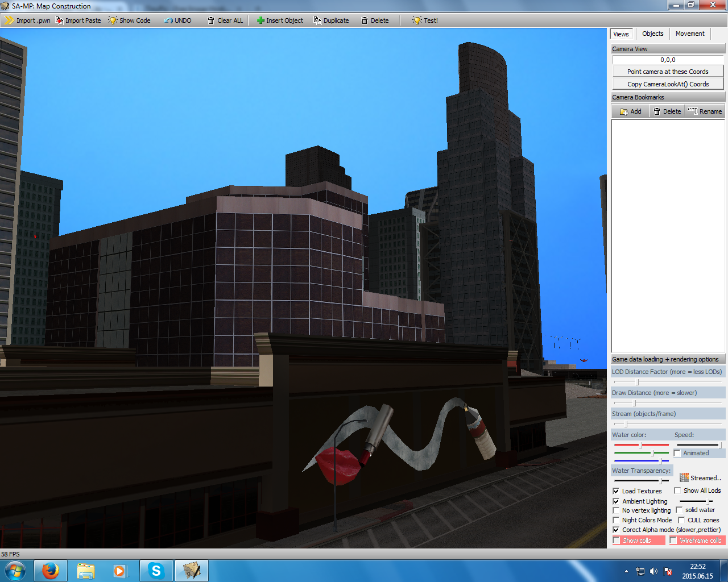Viewport: 728px width, 582px height.
Task: Click the Stream objects/frame slider
Action: 668,424
